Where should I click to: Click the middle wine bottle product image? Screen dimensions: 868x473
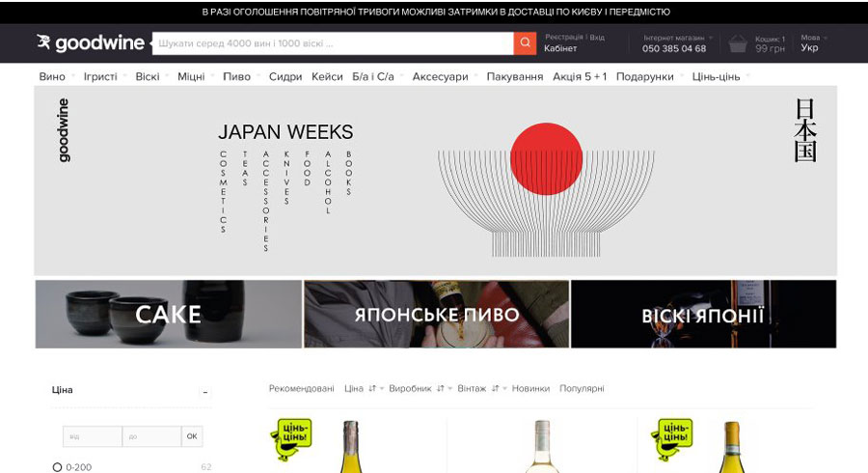(x=542, y=446)
